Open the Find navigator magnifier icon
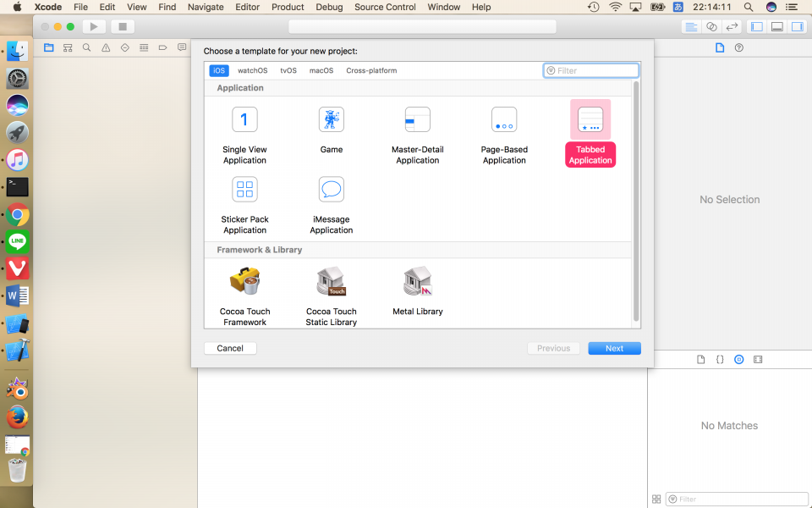812x508 pixels. tap(86, 47)
